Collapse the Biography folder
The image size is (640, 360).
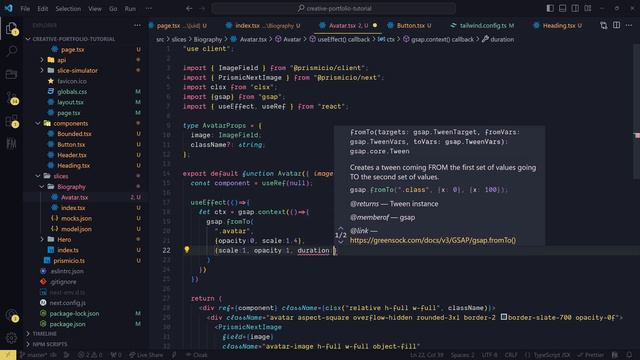pos(71,187)
